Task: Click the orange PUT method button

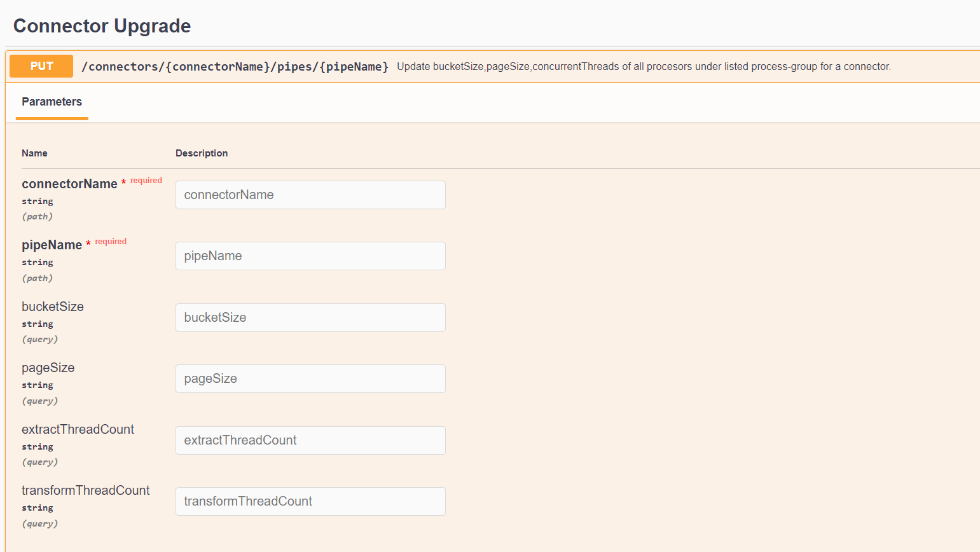Action: click(41, 66)
